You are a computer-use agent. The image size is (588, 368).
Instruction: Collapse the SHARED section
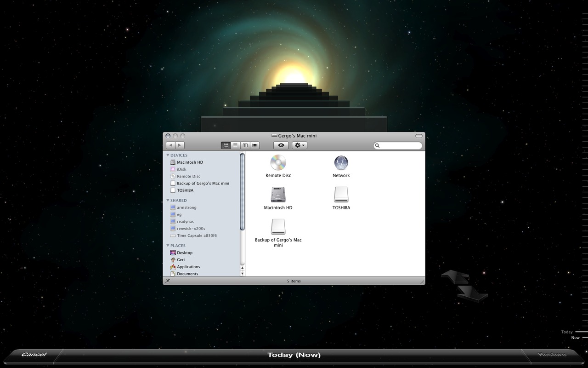point(168,200)
